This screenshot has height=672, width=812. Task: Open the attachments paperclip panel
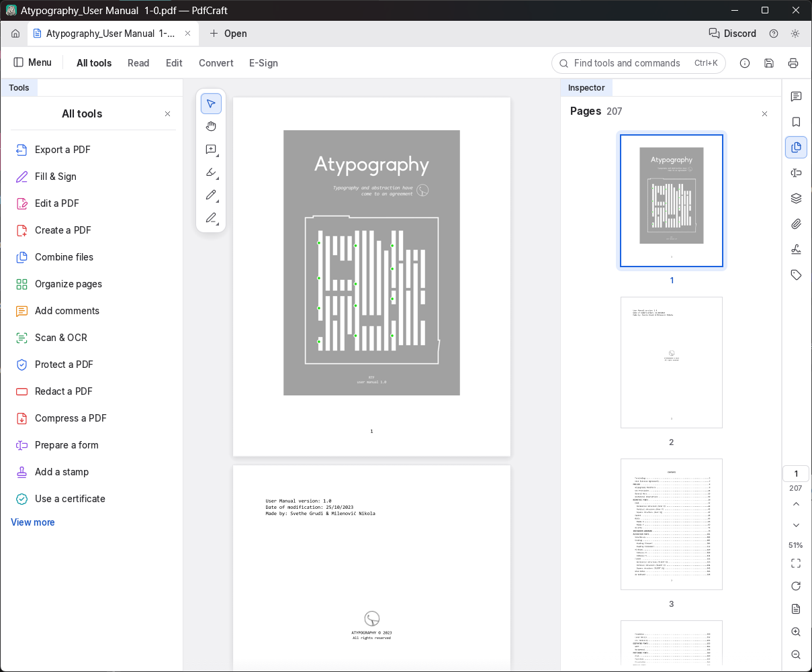point(796,224)
